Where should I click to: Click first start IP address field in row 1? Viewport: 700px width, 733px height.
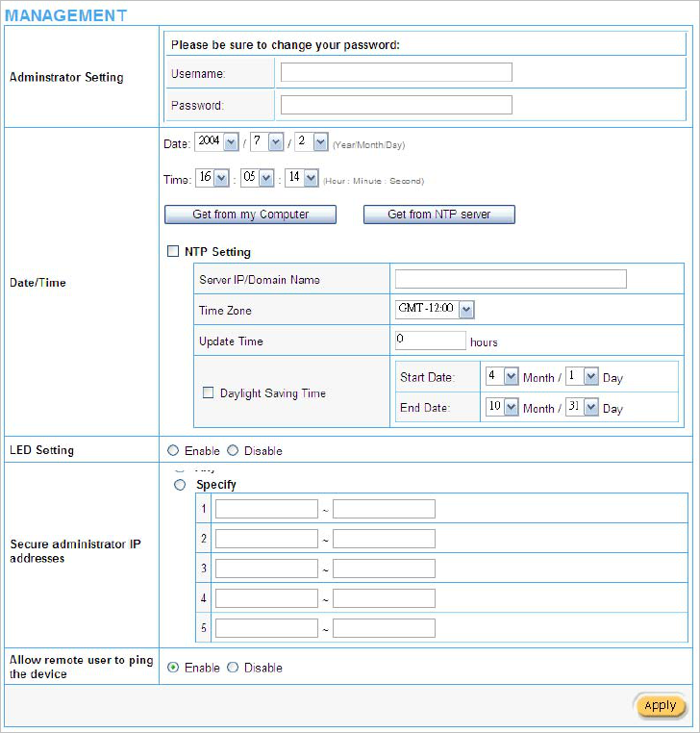[266, 509]
